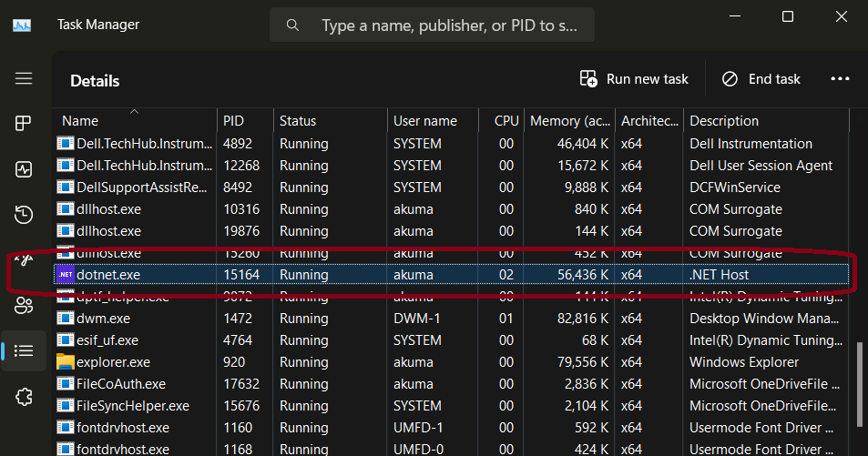Click Desktop Window Mana... description

[x=764, y=319]
